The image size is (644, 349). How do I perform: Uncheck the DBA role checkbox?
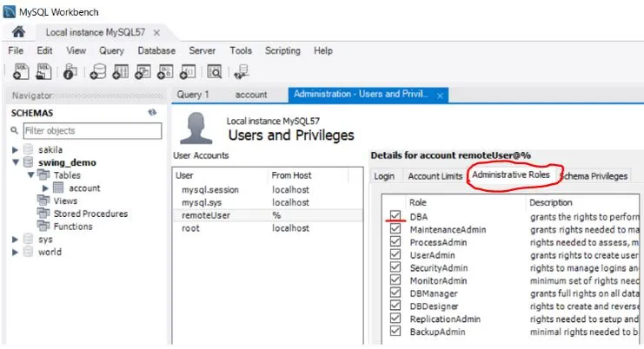(395, 215)
